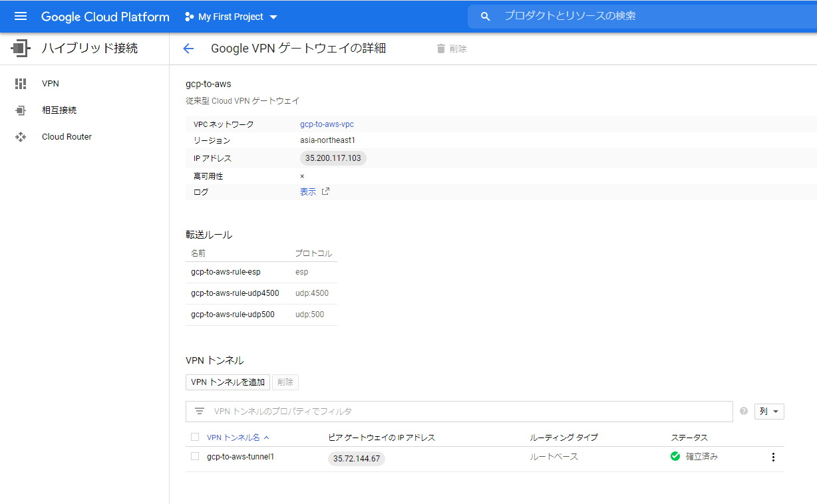Click the trash can icon of the top 削除 button

click(440, 49)
